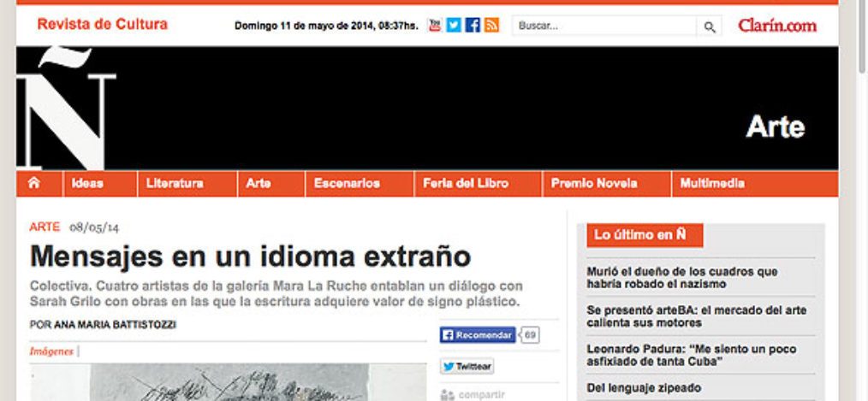The height and width of the screenshot is (401, 868).
Task: Click the article date 08/05/14
Action: pyautogui.click(x=94, y=227)
